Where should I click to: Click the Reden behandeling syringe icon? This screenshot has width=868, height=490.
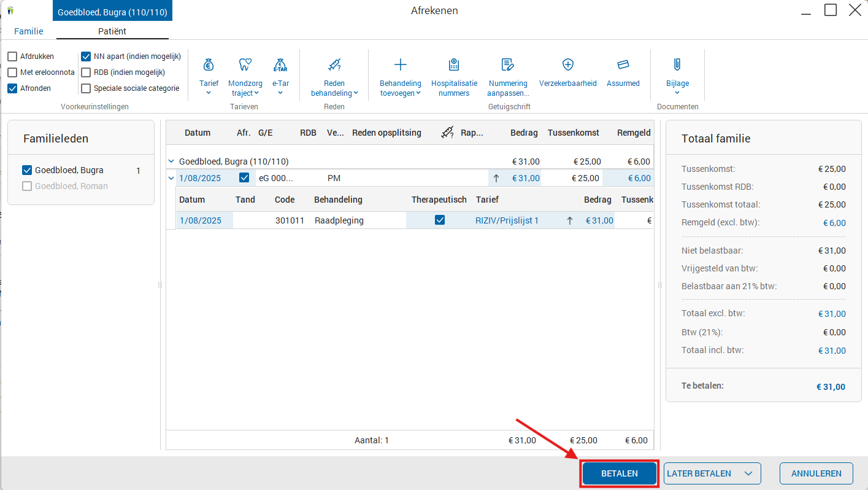334,65
